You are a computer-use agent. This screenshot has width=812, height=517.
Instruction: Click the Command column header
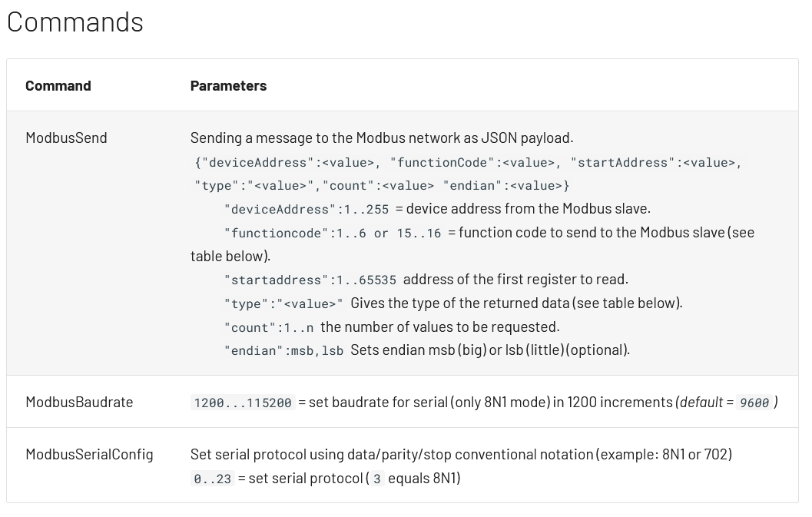pos(58,85)
